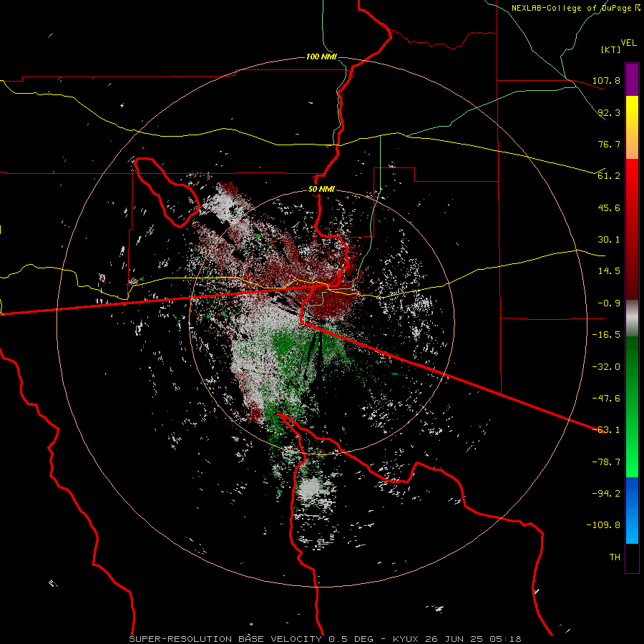Click the 76.7 legend value

[x=609, y=144]
